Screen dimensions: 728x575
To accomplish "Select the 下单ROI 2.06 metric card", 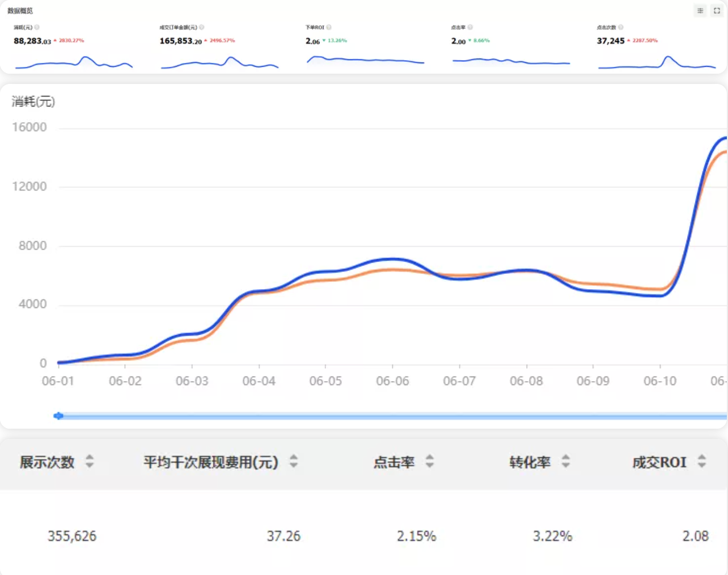I will click(365, 46).
